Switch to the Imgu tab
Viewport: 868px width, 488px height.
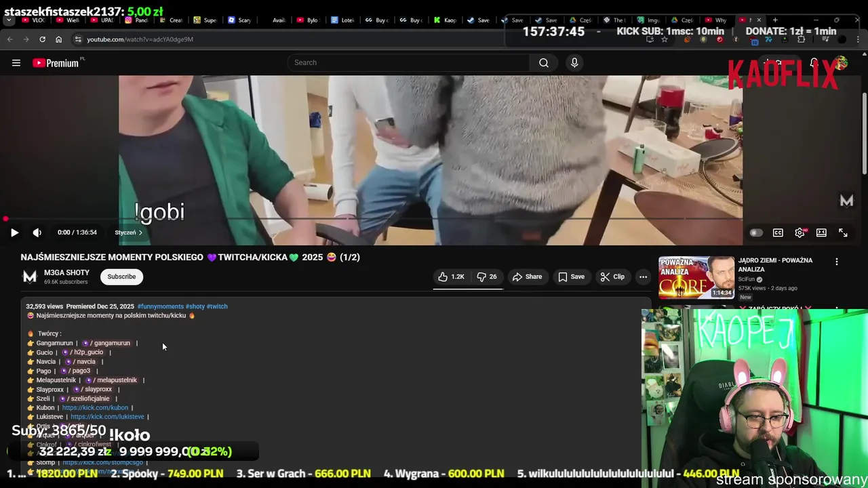(649, 20)
